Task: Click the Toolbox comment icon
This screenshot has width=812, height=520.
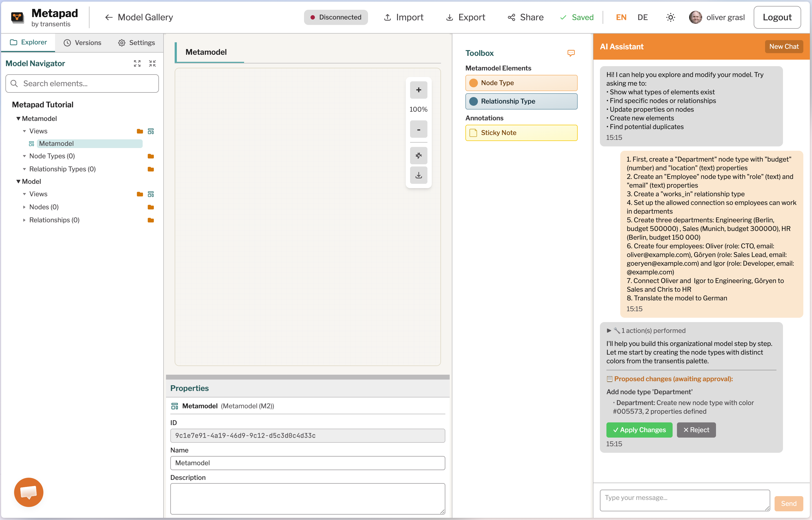Action: click(571, 53)
